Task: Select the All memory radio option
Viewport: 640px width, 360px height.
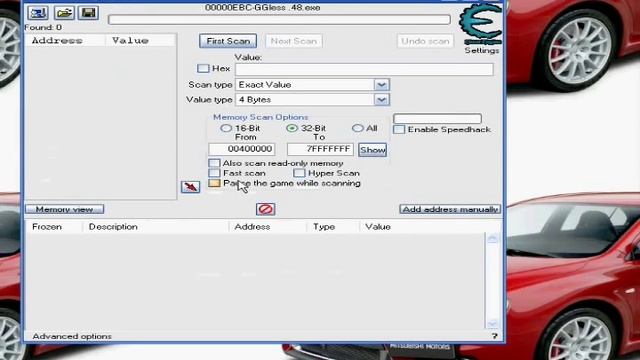Action: [x=357, y=128]
